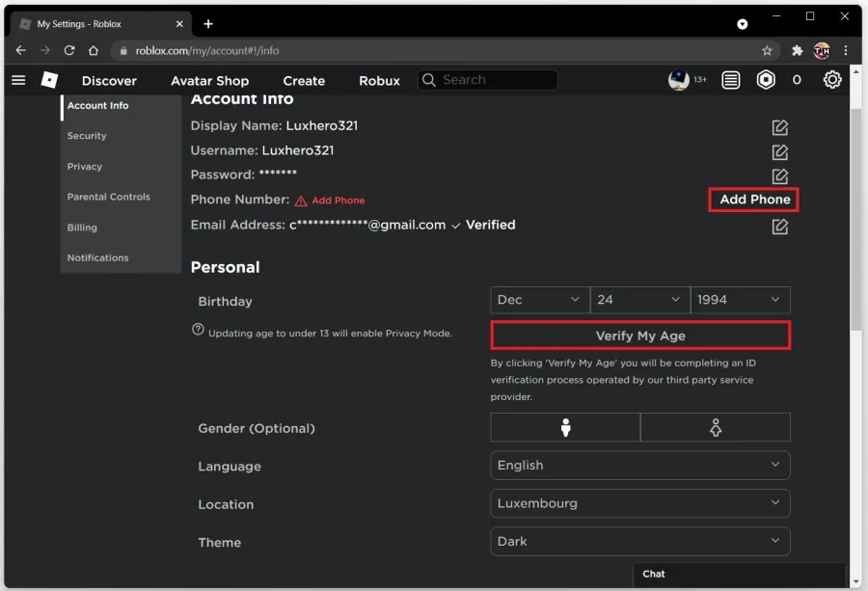Switch to the Security settings tab
868x591 pixels.
click(87, 136)
